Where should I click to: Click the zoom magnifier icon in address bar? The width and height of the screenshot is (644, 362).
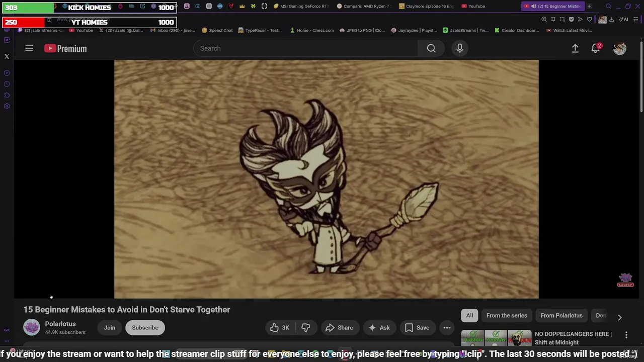coord(544,19)
